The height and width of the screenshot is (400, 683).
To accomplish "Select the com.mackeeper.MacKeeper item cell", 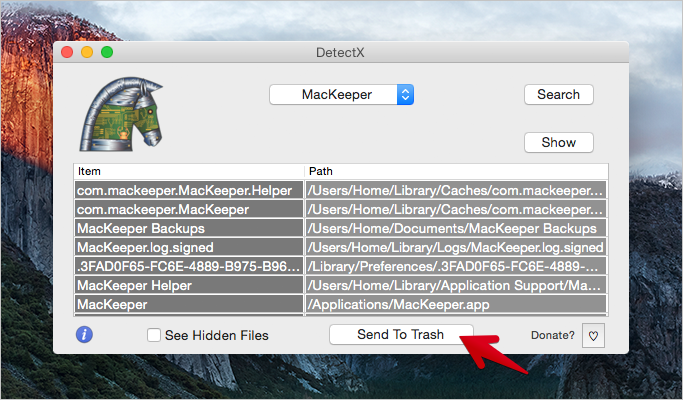I will pos(189,209).
